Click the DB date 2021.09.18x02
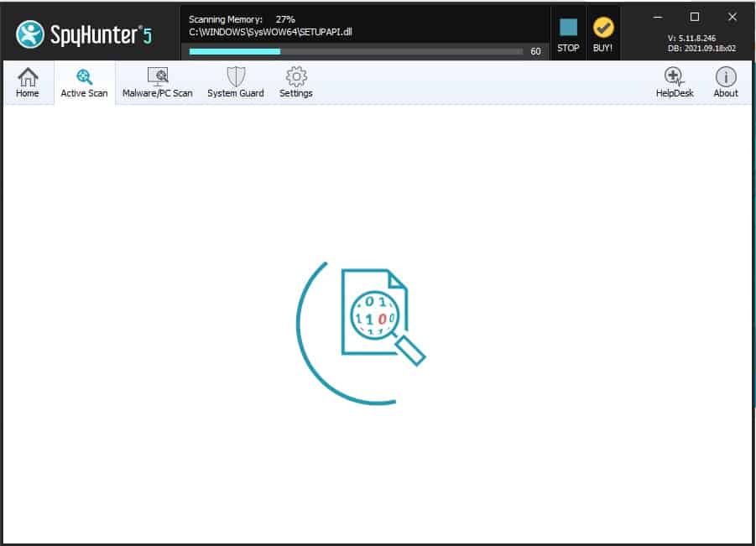This screenshot has width=756, height=546. click(701, 48)
